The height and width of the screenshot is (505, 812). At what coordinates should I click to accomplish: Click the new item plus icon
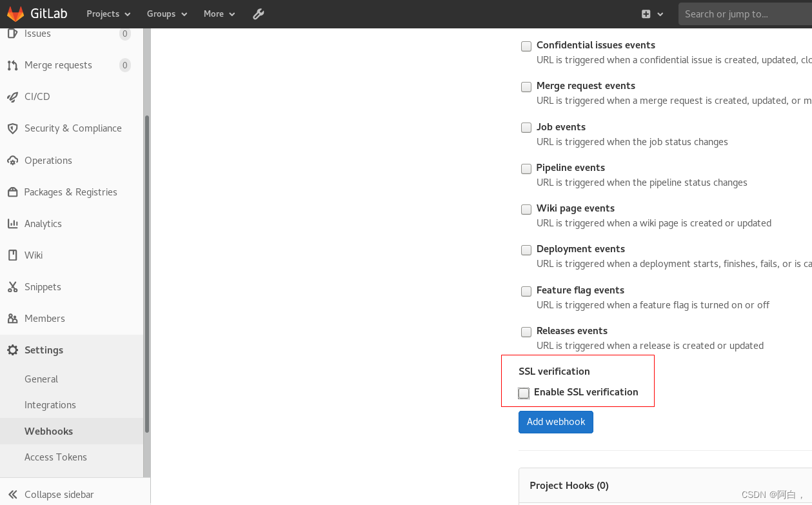click(646, 14)
